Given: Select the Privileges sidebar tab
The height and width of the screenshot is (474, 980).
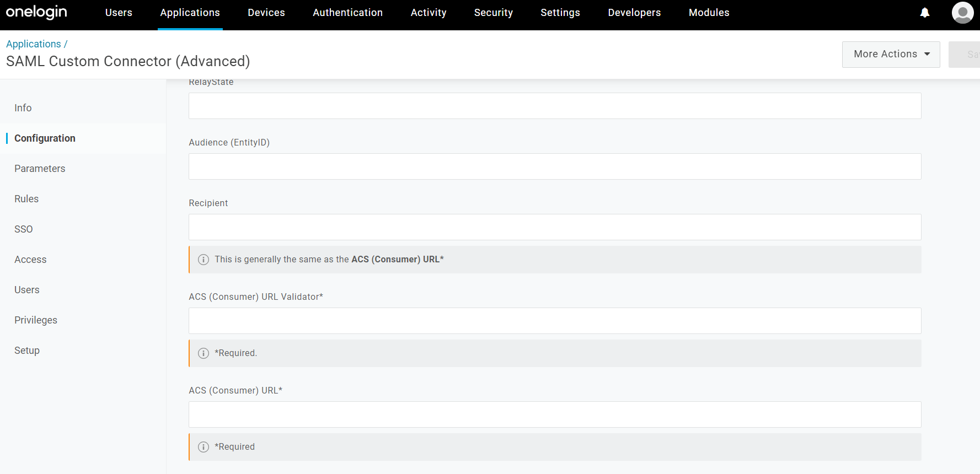Looking at the screenshot, I should 36,320.
